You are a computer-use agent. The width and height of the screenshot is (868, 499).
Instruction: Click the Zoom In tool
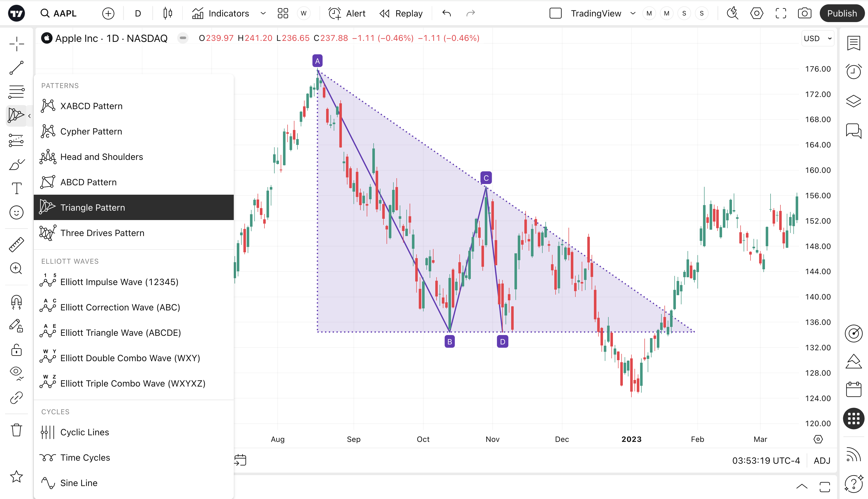(16, 268)
